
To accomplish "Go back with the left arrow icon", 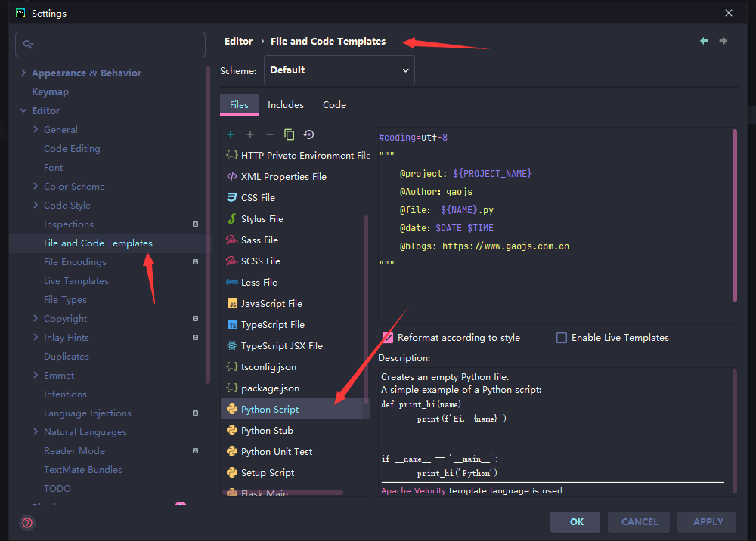I will click(x=704, y=41).
